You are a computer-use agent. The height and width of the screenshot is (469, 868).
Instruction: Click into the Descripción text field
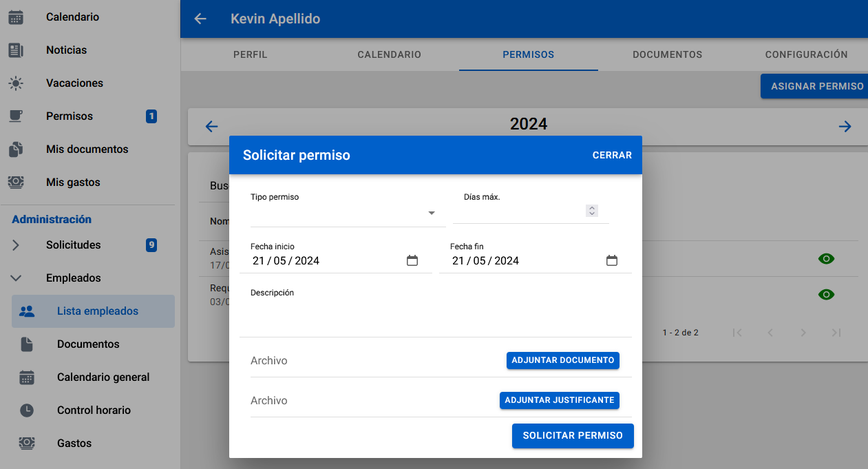435,316
